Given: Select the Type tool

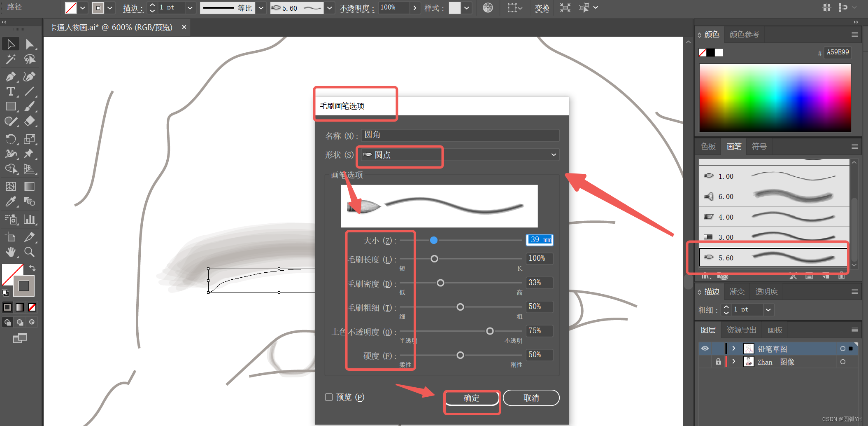Looking at the screenshot, I should click(11, 91).
